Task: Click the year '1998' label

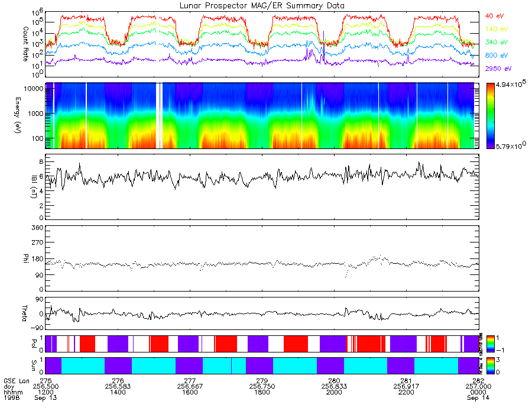Action: click(x=12, y=397)
